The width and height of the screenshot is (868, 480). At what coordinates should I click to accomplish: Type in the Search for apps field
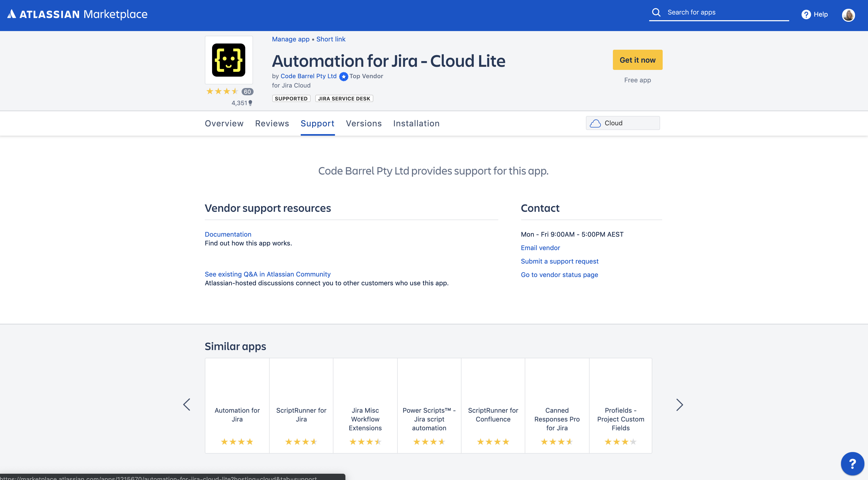[x=724, y=12]
